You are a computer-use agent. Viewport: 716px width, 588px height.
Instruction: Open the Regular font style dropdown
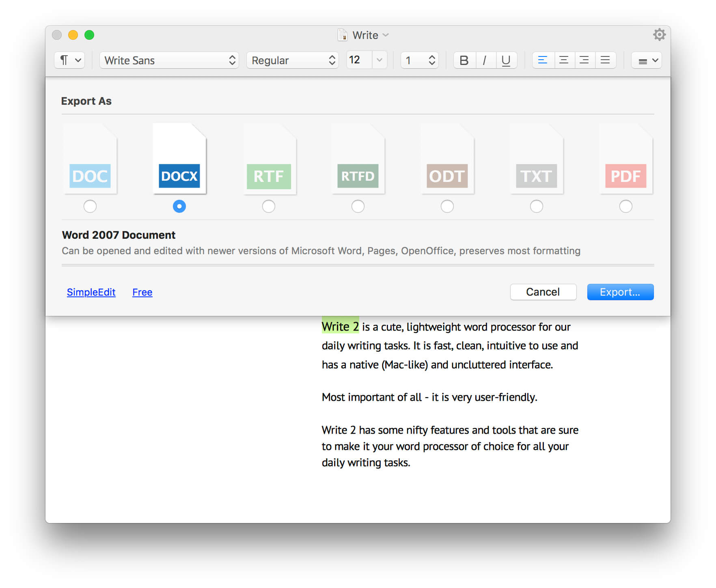point(292,60)
